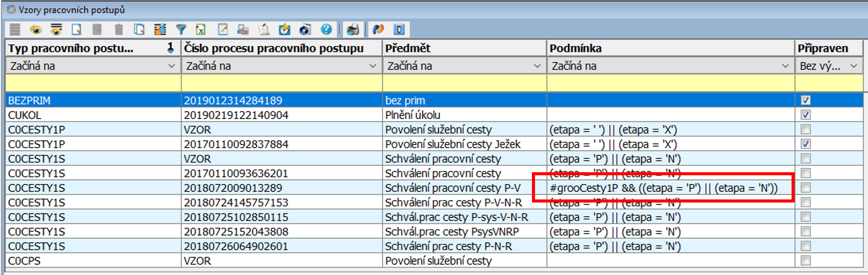
Task: Check Připraven box for the COCPS row
Action: [805, 260]
